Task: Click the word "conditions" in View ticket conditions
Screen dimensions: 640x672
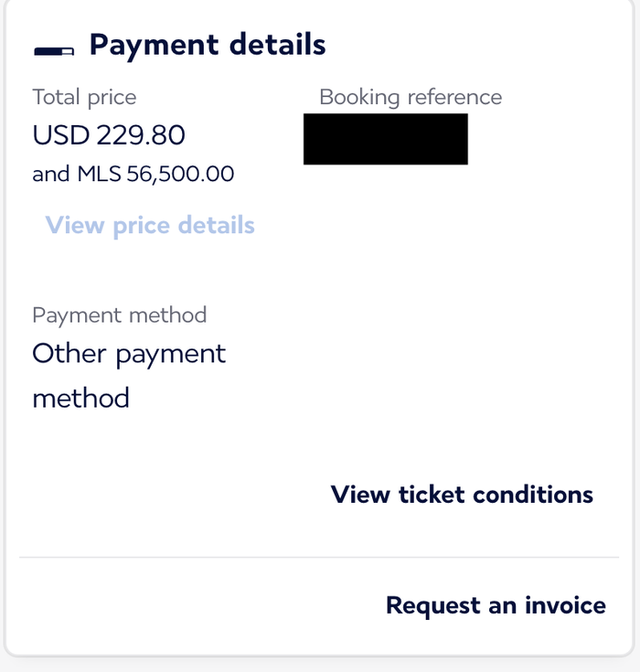Action: pyautogui.click(x=533, y=495)
